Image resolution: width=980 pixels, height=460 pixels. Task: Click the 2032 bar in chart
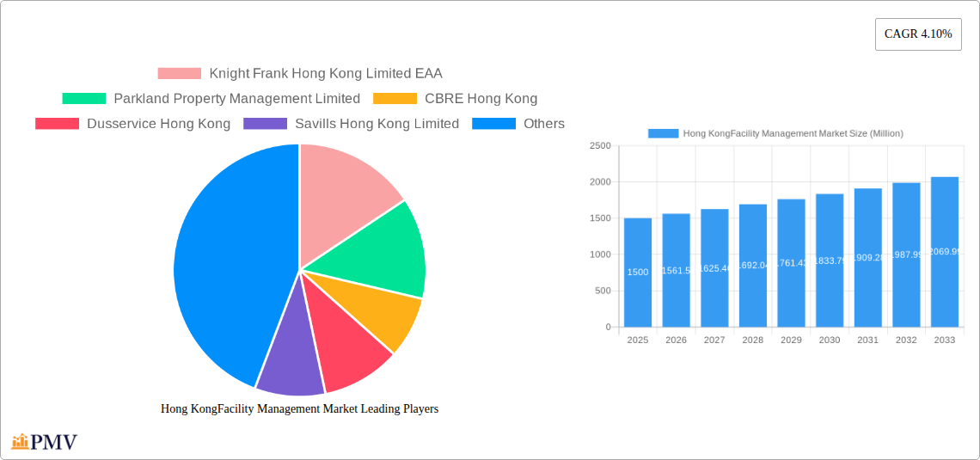tap(906, 255)
